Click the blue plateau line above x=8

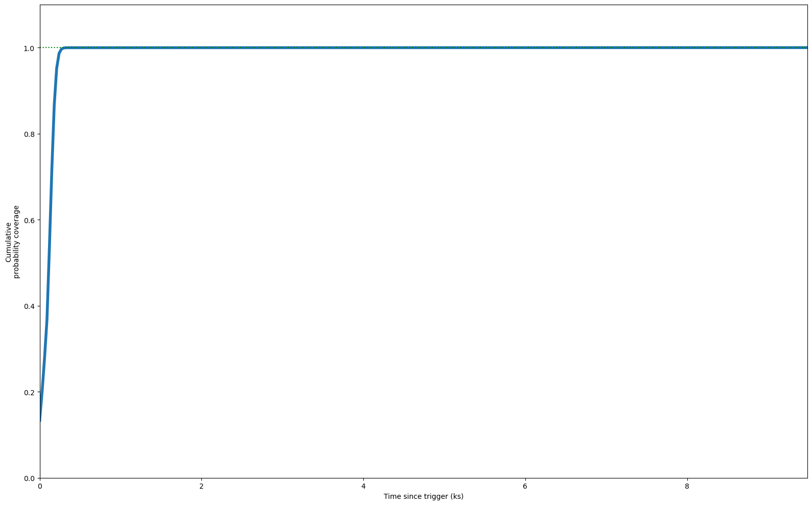point(687,47)
